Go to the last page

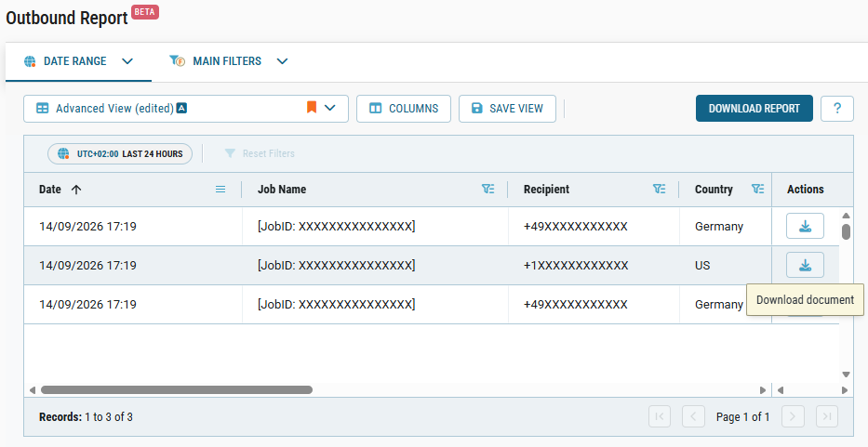coord(827,416)
